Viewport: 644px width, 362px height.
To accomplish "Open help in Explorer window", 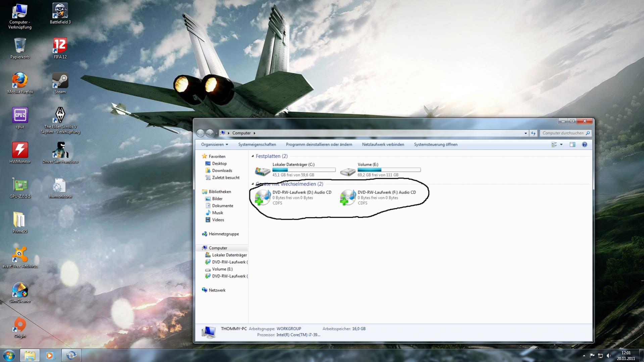I will click(584, 145).
